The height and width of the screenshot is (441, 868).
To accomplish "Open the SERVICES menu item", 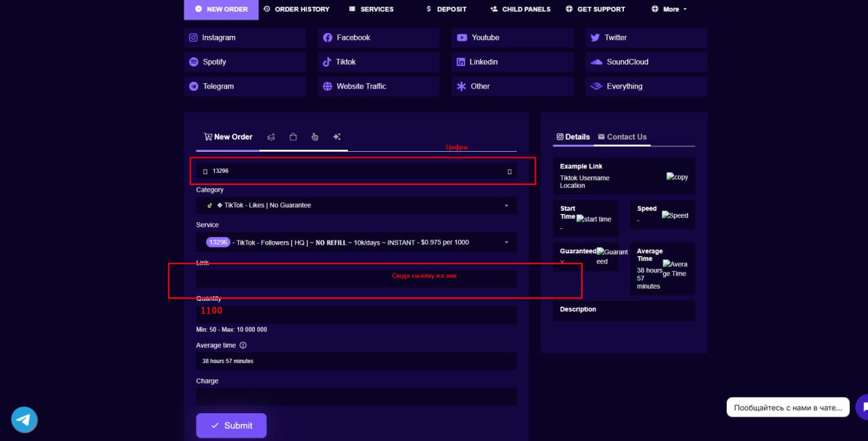I will point(371,9).
